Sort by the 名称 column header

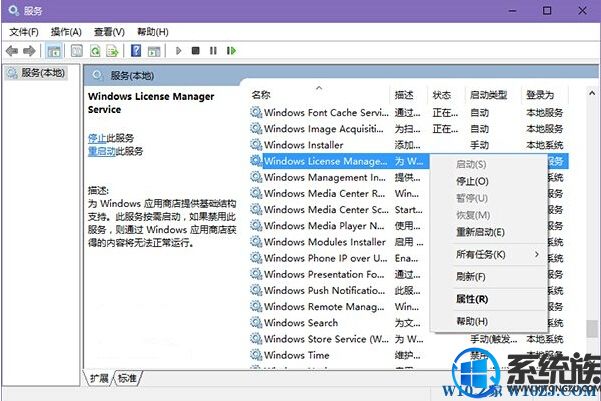(x=320, y=94)
